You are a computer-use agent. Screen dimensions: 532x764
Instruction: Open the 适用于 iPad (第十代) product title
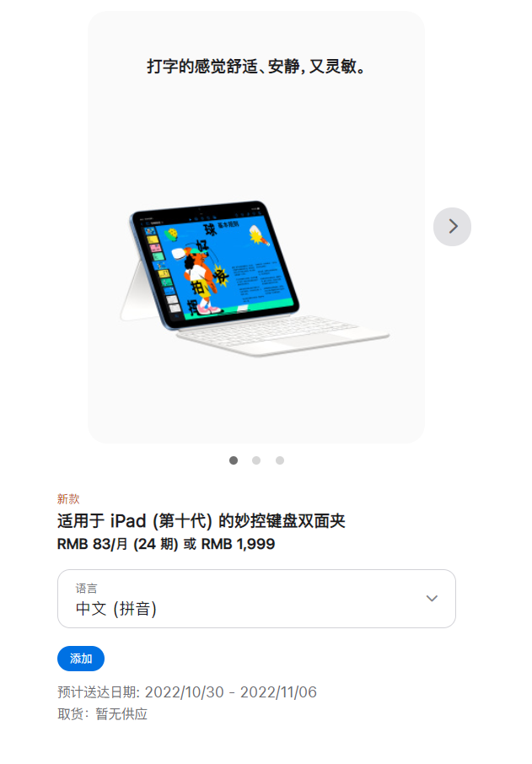pyautogui.click(x=202, y=521)
